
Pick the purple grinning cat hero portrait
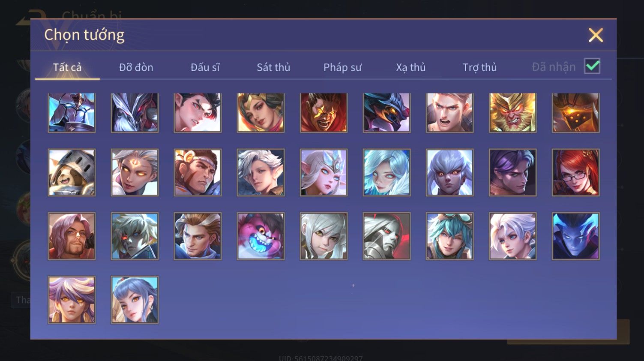tap(261, 236)
